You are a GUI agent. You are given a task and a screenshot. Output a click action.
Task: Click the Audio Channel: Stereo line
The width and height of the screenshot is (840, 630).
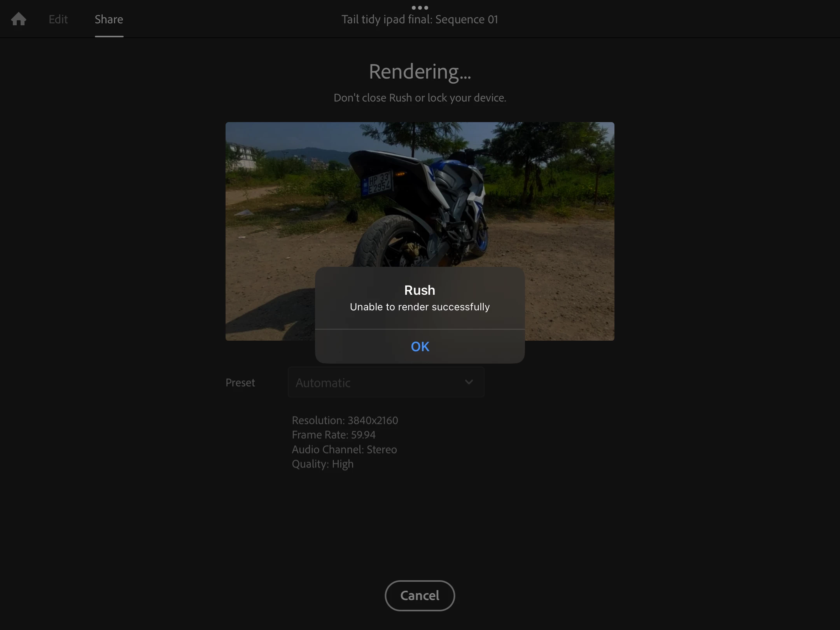coord(344,449)
